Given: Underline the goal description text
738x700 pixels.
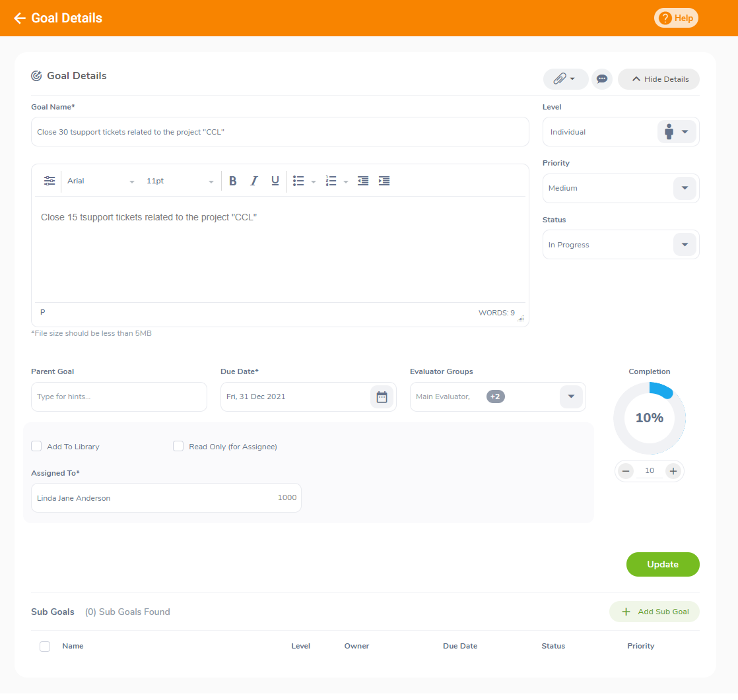Looking at the screenshot, I should [275, 180].
